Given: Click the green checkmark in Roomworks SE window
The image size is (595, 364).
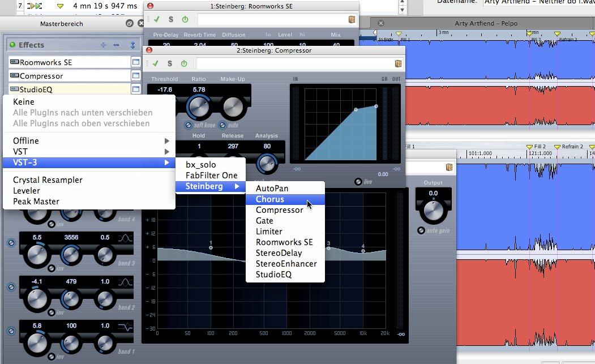Looking at the screenshot, I should (x=156, y=19).
